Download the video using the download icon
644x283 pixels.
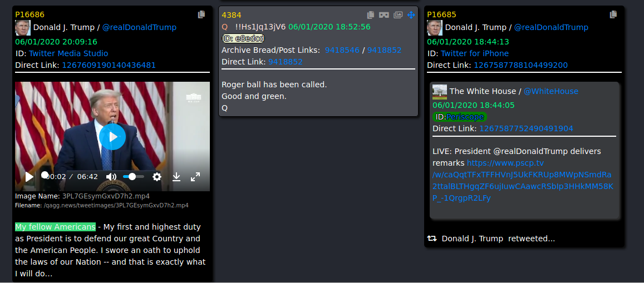point(176,177)
